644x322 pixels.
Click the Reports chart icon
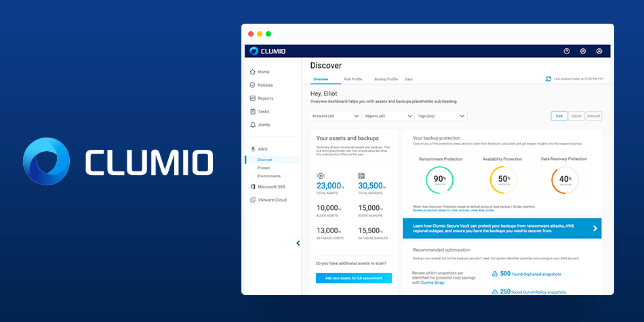[x=253, y=98]
